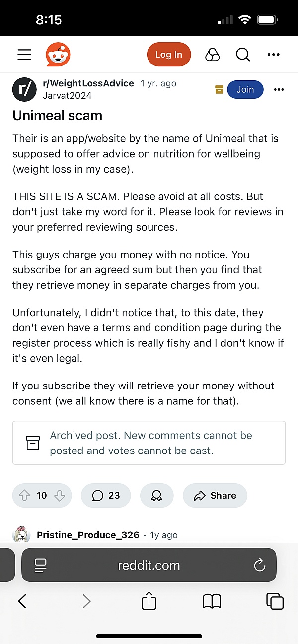Expand the post options three-dot menu
Viewport: 298px width, 644px height.
click(279, 90)
